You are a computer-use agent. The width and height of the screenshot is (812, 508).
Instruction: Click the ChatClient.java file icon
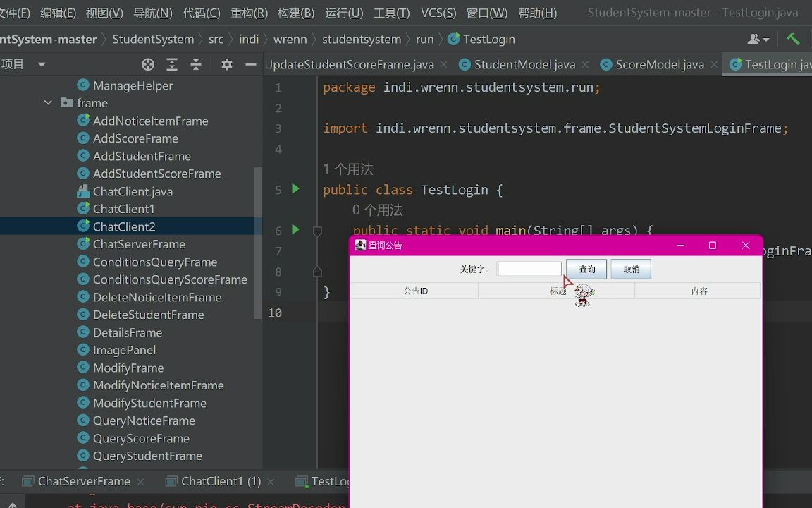(x=82, y=191)
